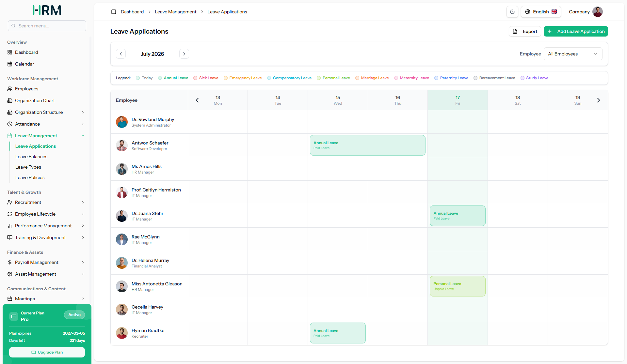Open the All Employees filter dropdown

(x=573, y=54)
